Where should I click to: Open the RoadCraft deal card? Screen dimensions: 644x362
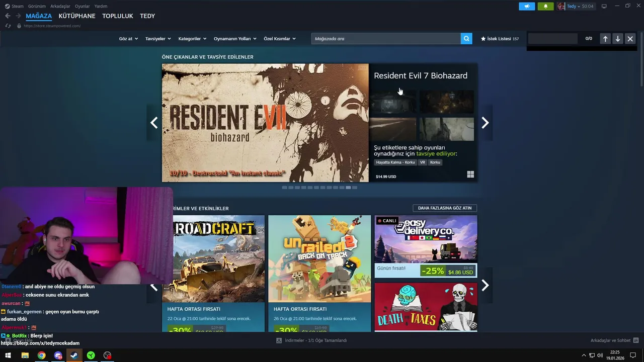(x=213, y=274)
